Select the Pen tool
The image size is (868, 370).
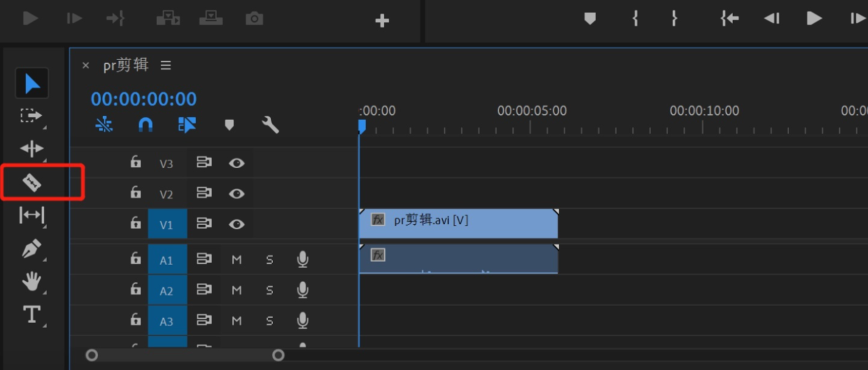31,249
